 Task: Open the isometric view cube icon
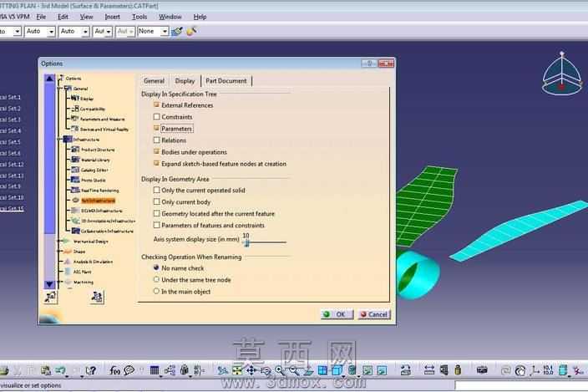click(337, 370)
